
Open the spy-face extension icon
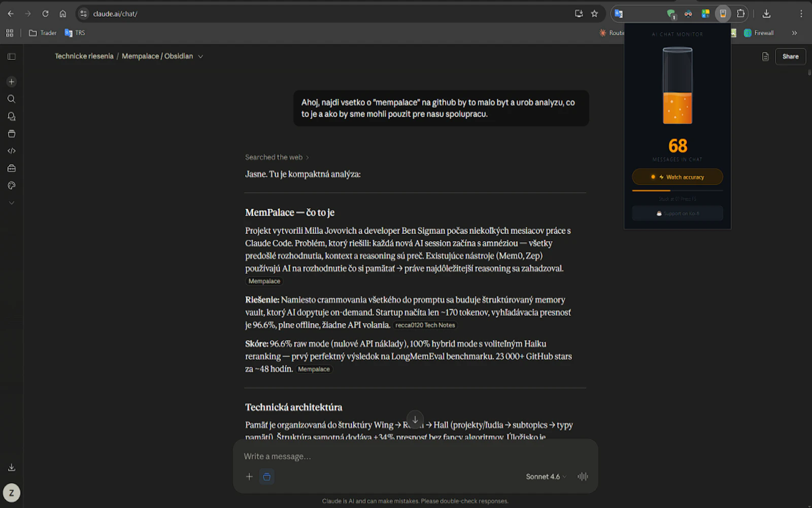tap(688, 14)
